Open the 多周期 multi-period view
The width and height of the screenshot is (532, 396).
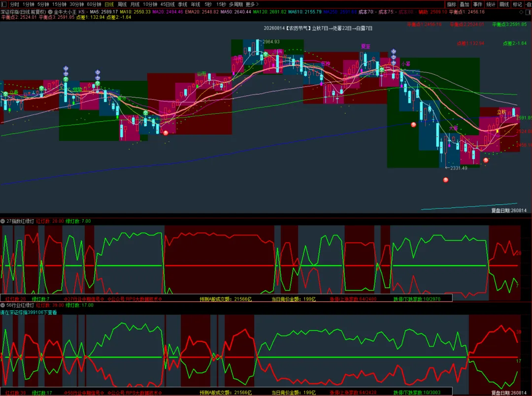(236, 4)
